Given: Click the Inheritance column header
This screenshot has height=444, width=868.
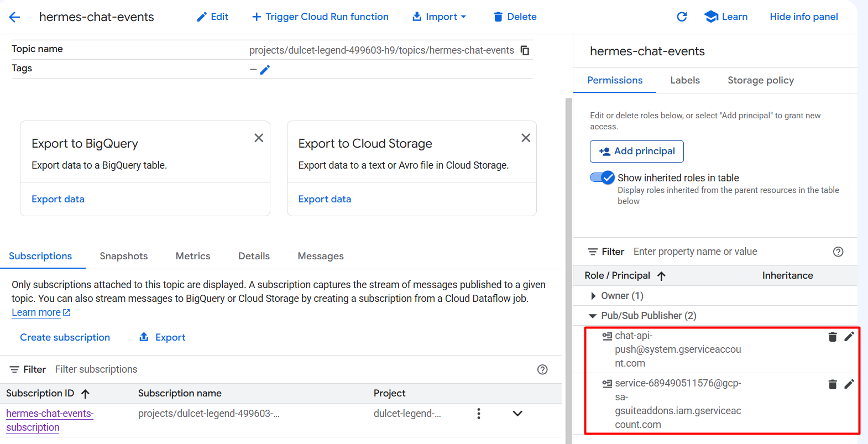Looking at the screenshot, I should point(787,275).
